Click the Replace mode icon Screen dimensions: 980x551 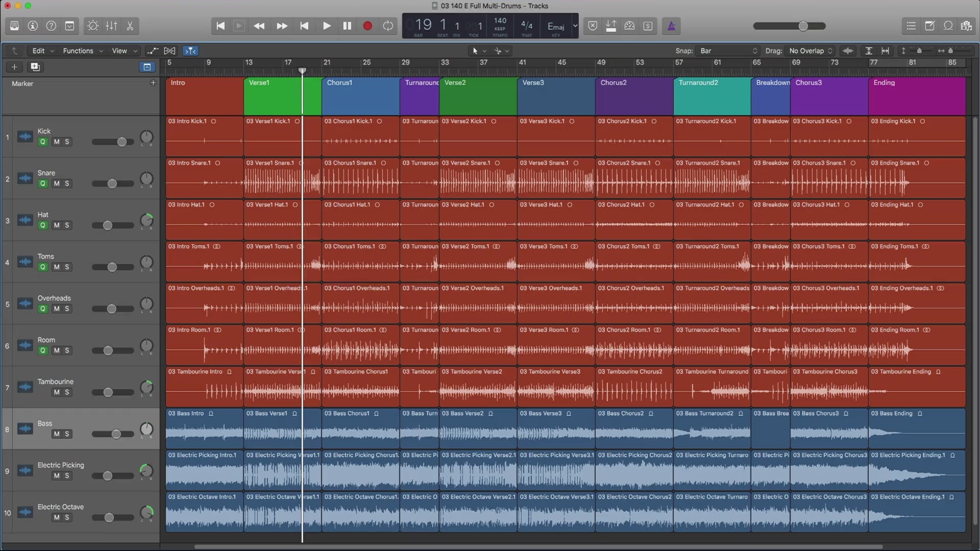tap(593, 26)
